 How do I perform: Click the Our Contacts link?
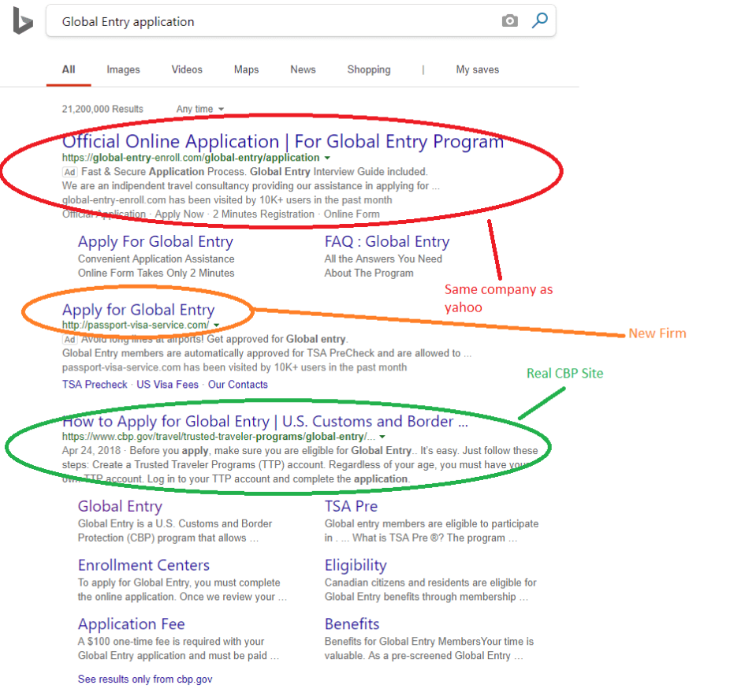237,385
